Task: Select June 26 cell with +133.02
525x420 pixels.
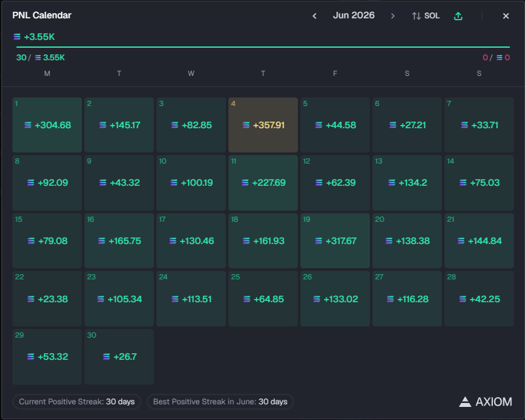Action: pos(335,298)
